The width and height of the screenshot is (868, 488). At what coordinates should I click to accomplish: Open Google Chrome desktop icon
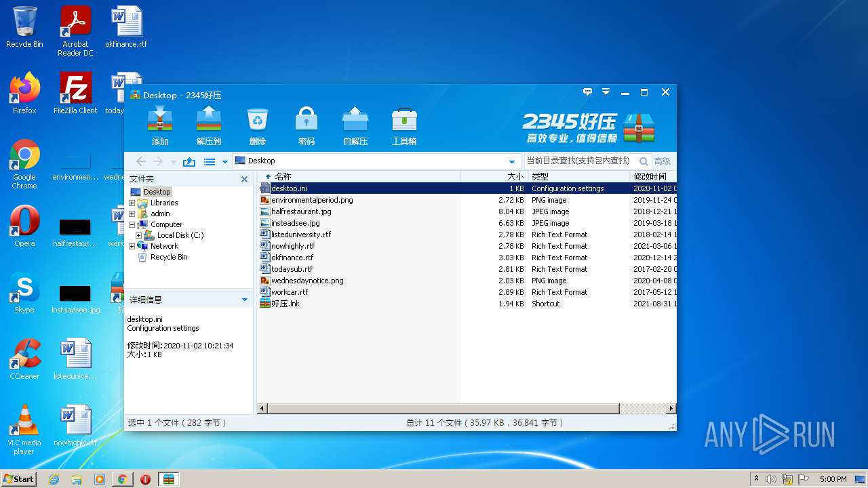coord(24,164)
